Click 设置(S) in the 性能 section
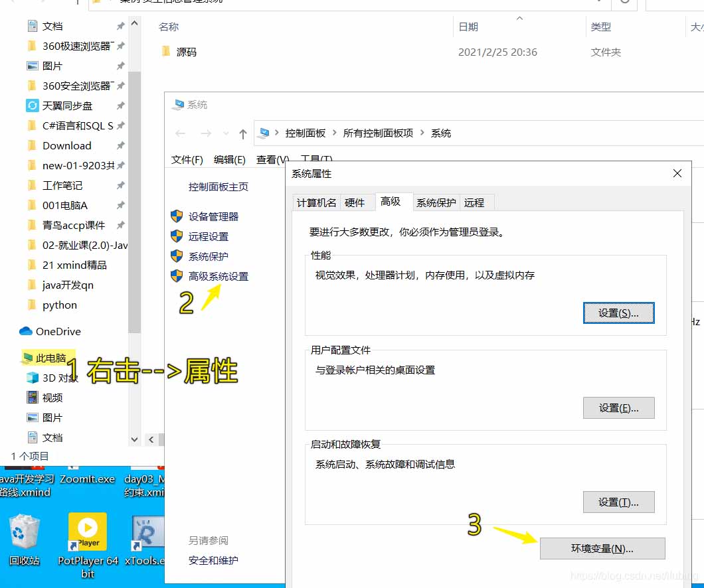This screenshot has width=704, height=588. point(618,313)
